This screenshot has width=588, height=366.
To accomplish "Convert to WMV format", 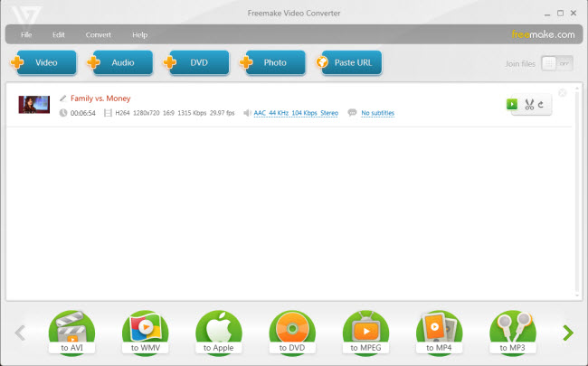I will 145,333.
